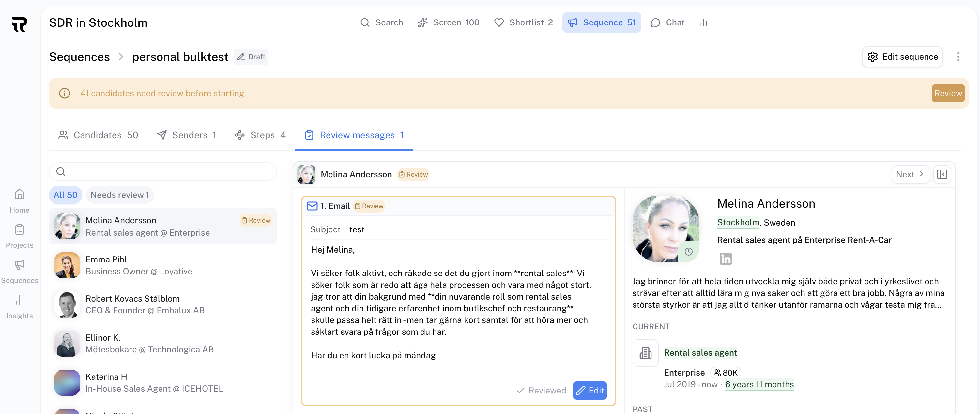The image size is (980, 414).
Task: Go to the Next candidate
Action: point(911,174)
